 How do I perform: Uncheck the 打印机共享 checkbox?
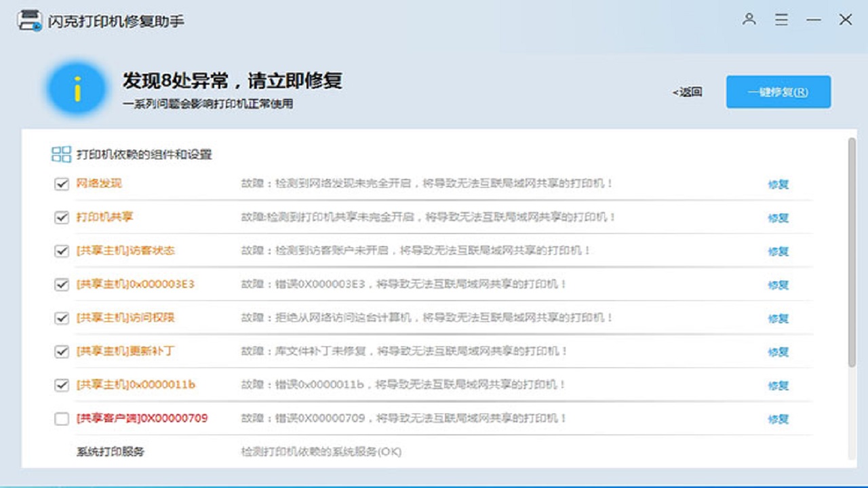pyautogui.click(x=62, y=218)
